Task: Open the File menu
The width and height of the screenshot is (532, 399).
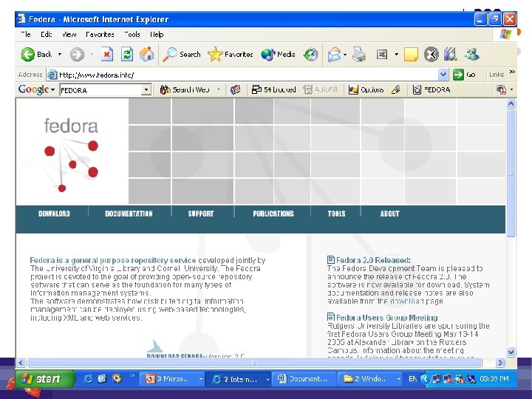Action: [26, 34]
